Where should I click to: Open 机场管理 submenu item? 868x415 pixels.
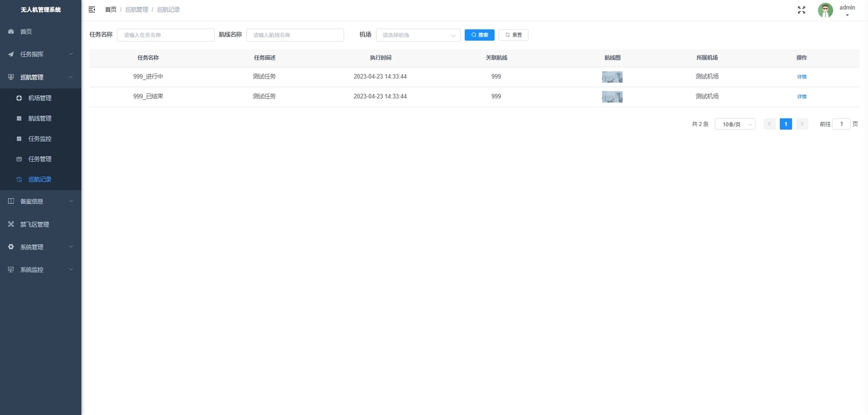tap(40, 98)
